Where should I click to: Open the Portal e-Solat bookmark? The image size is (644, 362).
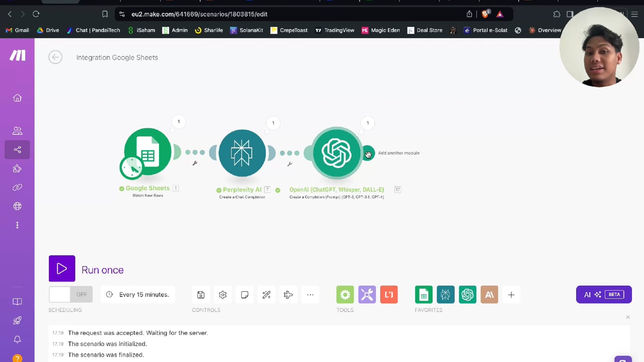coord(486,30)
